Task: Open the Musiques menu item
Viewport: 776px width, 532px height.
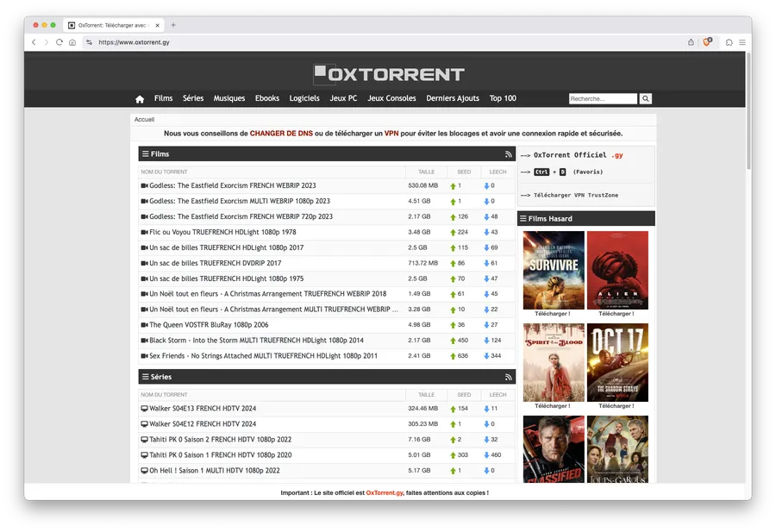Action: click(x=229, y=98)
